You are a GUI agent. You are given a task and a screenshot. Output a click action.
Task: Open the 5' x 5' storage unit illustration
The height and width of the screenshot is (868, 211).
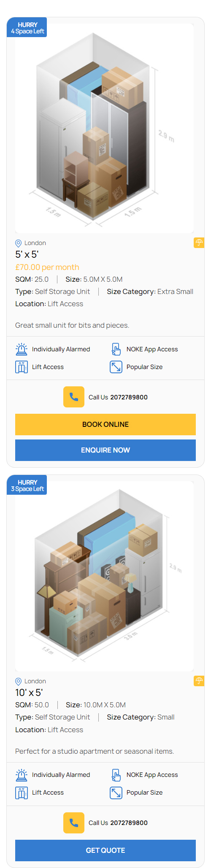pos(105,128)
